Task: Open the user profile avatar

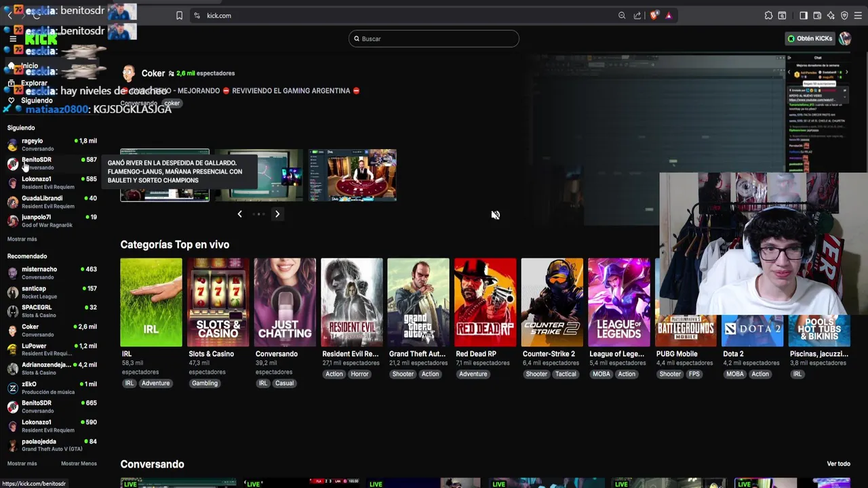Action: pos(845,39)
